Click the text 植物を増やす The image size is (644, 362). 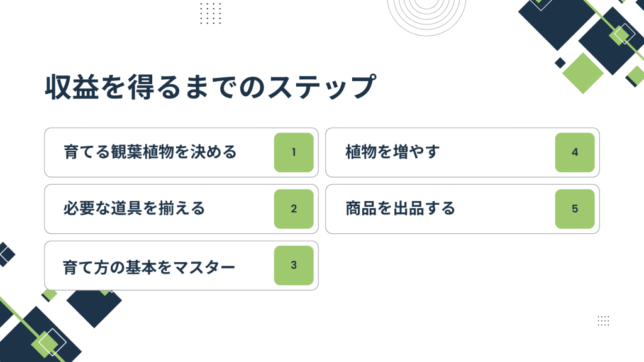[x=392, y=152]
